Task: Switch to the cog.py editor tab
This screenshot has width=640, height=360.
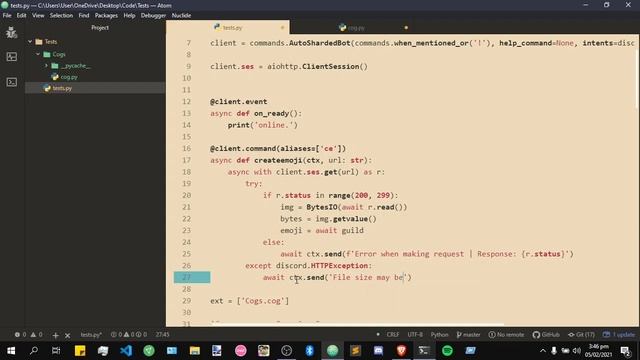Action: 352,28
